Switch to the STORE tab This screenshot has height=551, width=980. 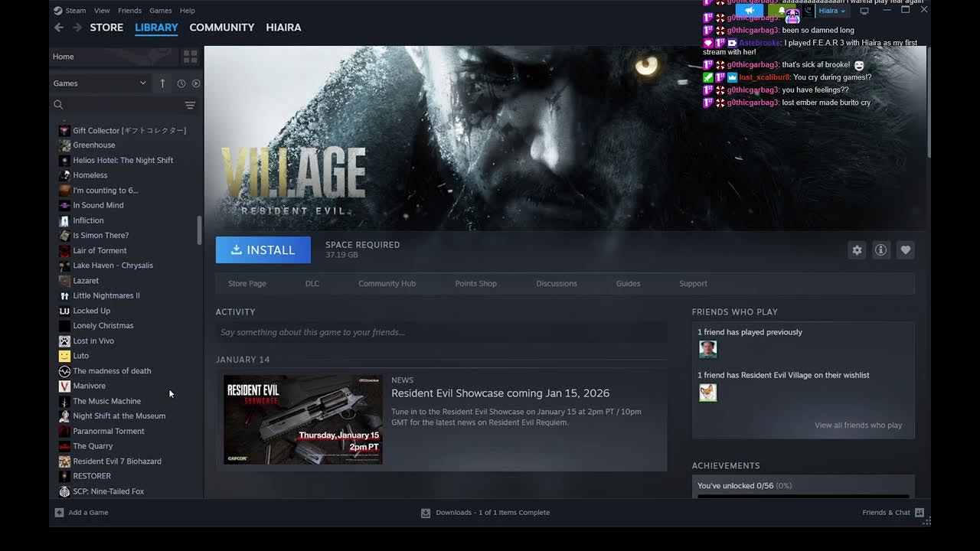point(106,28)
